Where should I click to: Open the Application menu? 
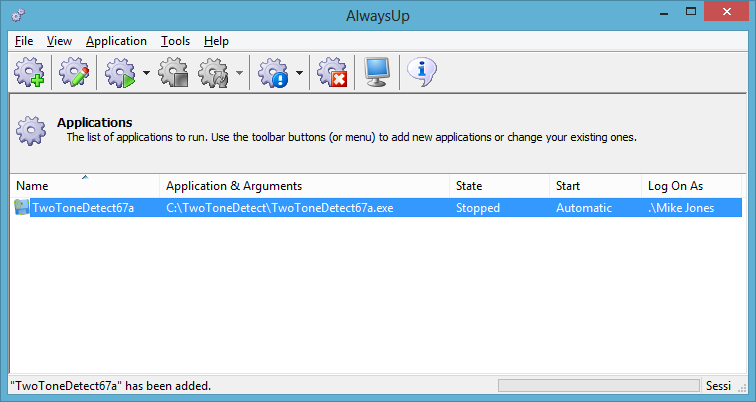(x=116, y=41)
